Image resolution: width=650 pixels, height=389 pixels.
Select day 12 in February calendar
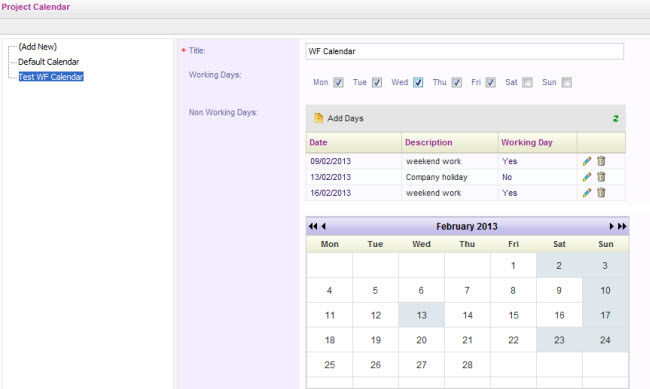click(375, 315)
